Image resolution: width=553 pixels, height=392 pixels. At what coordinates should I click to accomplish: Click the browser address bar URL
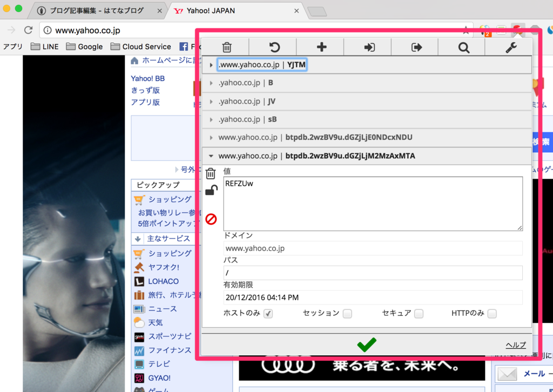(87, 31)
